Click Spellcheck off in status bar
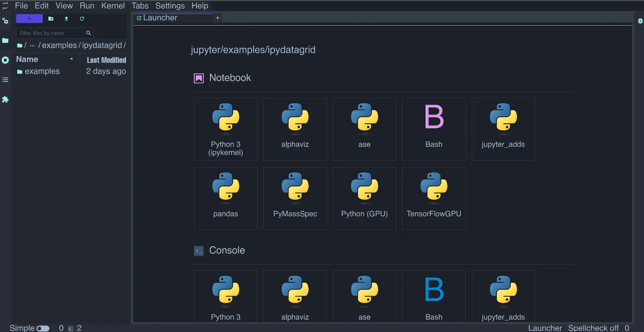Screen dimensions: 644x332 593,328
